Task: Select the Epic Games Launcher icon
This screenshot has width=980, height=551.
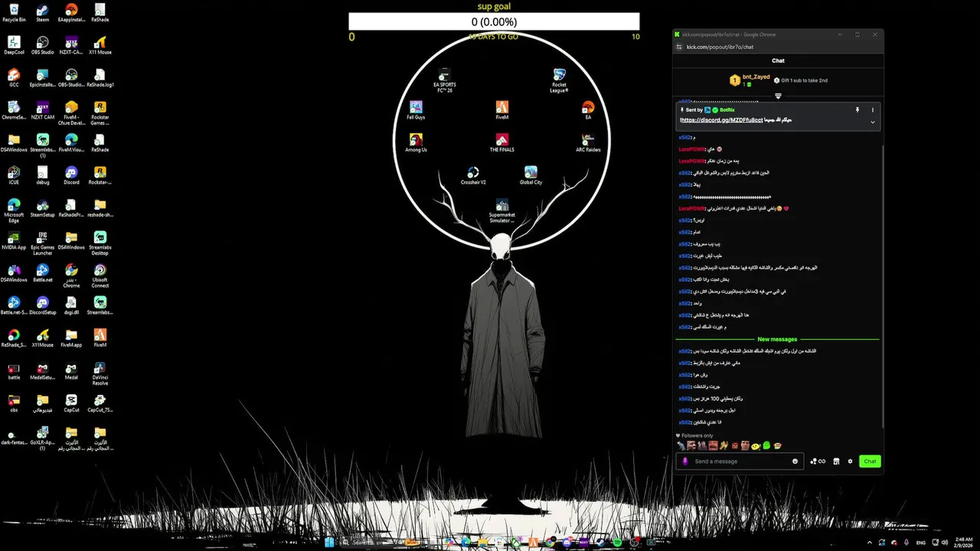Action: [x=43, y=243]
